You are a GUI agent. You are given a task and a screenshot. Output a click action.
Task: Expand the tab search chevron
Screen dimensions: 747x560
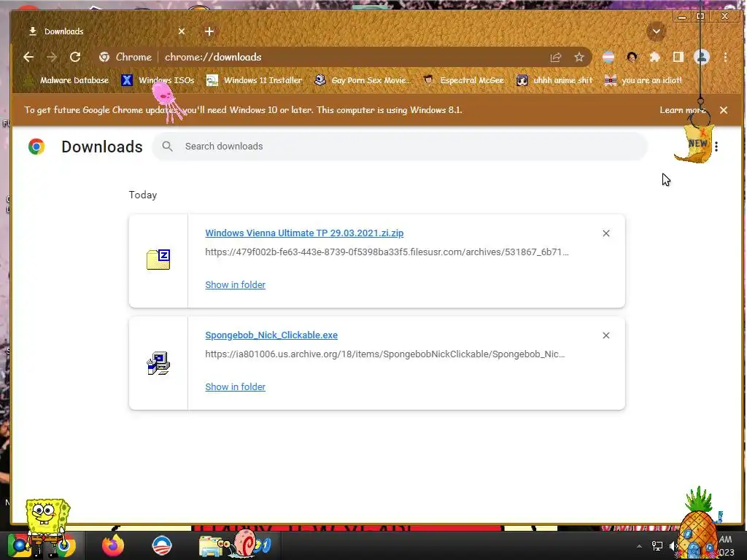(x=656, y=32)
